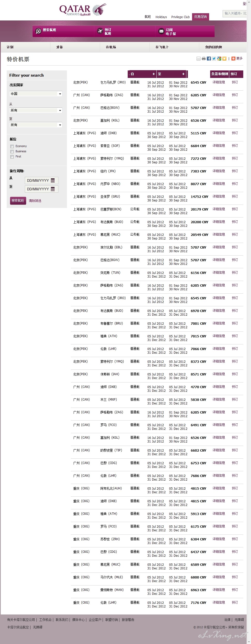
Task: Click the yellow star favorites icon
Action: pyautogui.click(x=224, y=59)
